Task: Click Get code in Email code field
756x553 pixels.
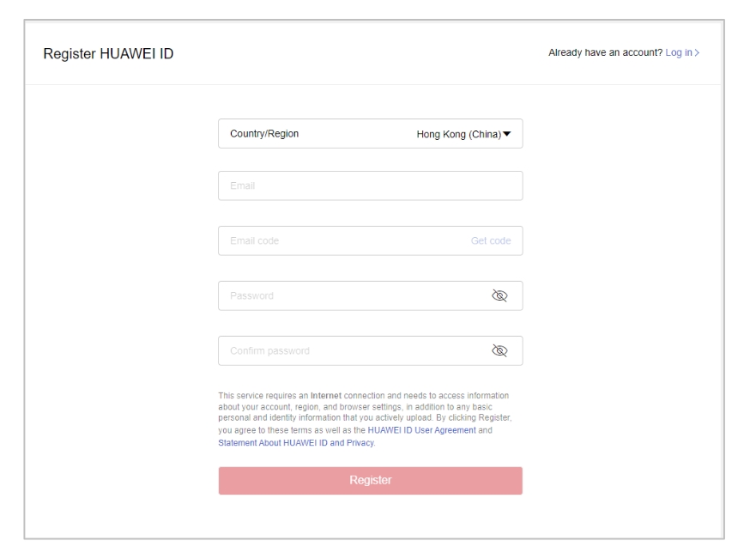Action: coord(491,240)
